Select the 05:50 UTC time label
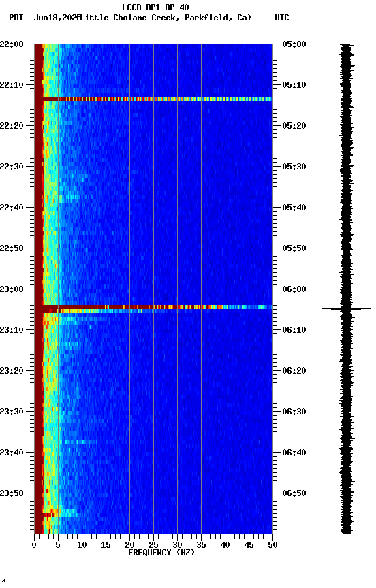The height and width of the screenshot is (588, 376). [294, 248]
